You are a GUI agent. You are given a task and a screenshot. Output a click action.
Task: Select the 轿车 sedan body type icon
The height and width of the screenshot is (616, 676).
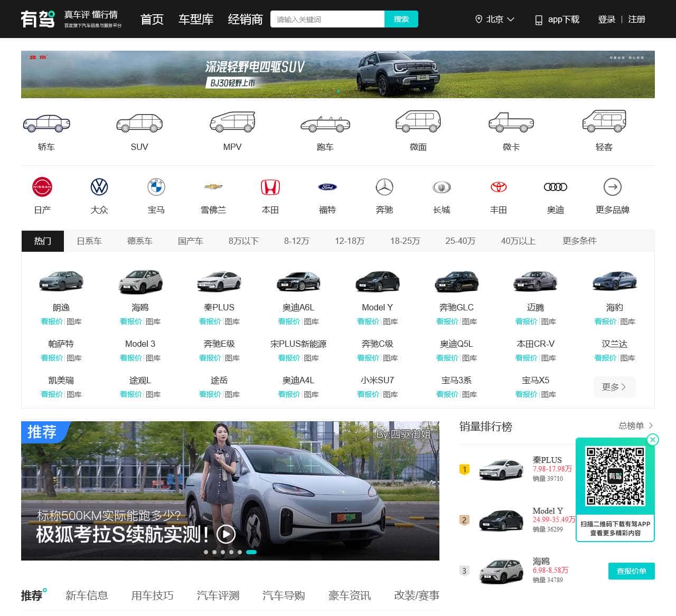pos(46,123)
